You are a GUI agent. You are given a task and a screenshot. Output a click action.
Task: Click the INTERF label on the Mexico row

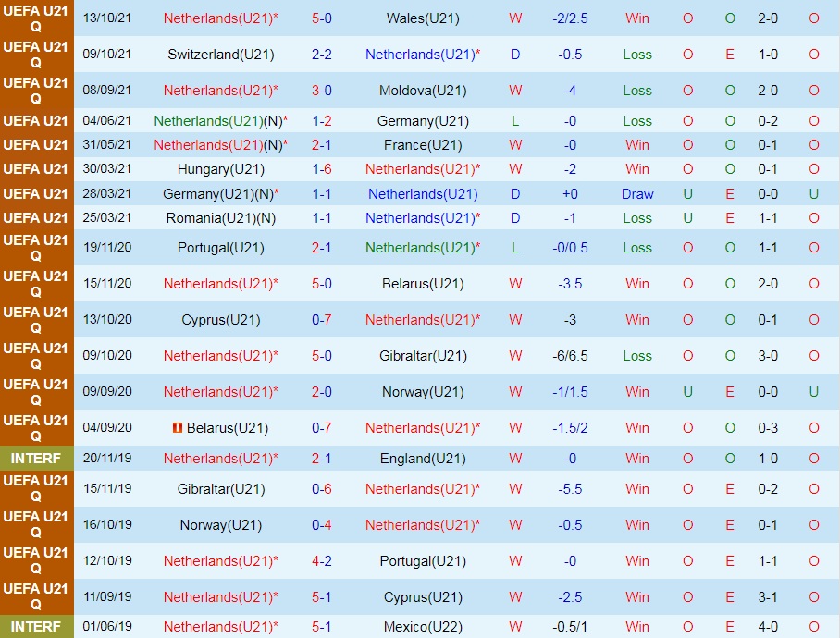click(36, 627)
